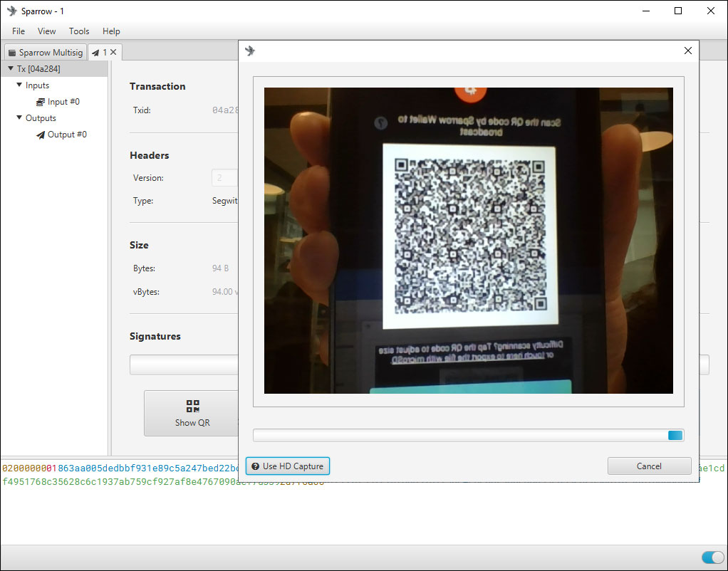Click the send icon on transaction tab 1
The height and width of the screenshot is (571, 728).
pos(95,53)
